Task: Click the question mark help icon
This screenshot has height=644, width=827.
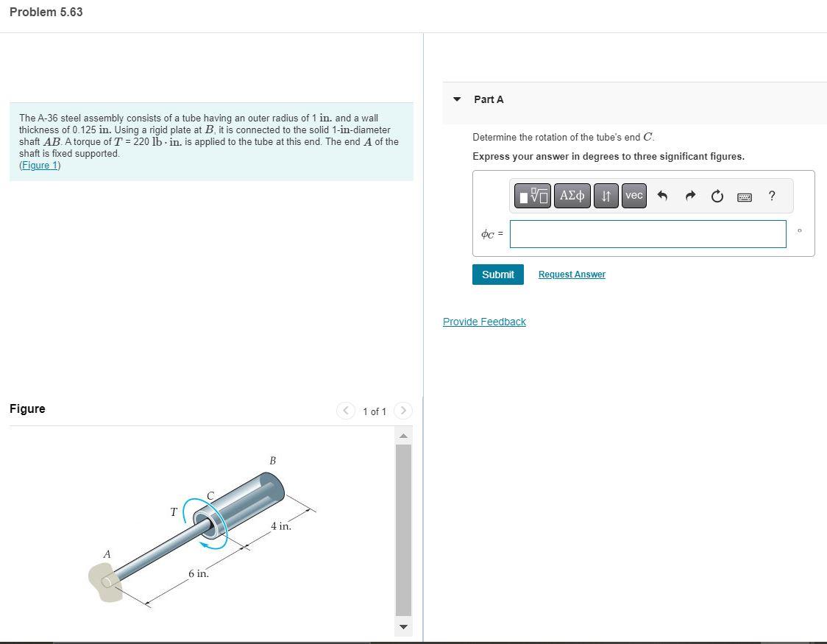Action: coord(771,196)
